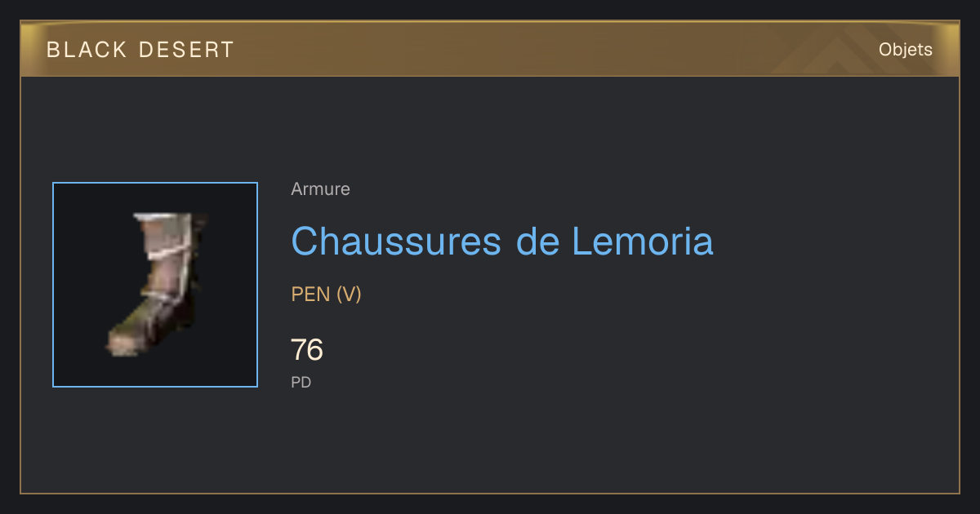Select the word BLACK in header
The image size is (980, 514).
pos(87,50)
